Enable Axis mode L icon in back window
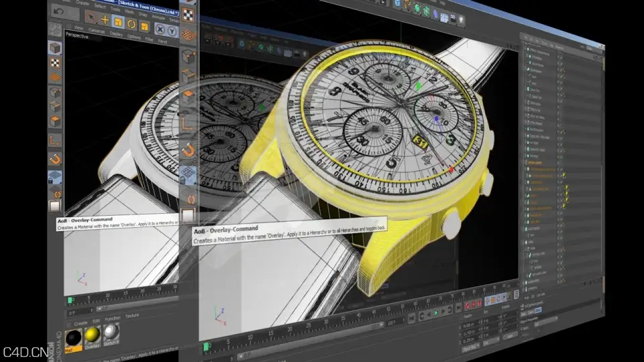 click(x=55, y=140)
